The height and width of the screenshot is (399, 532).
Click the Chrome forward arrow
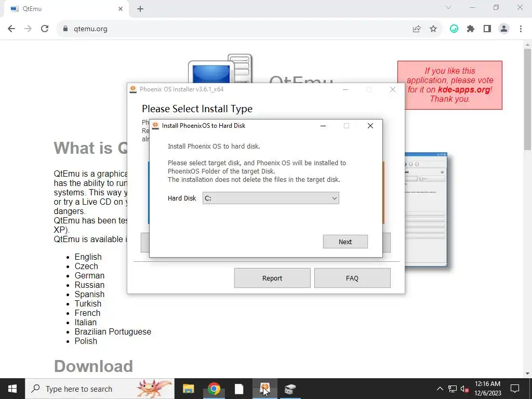tap(28, 29)
